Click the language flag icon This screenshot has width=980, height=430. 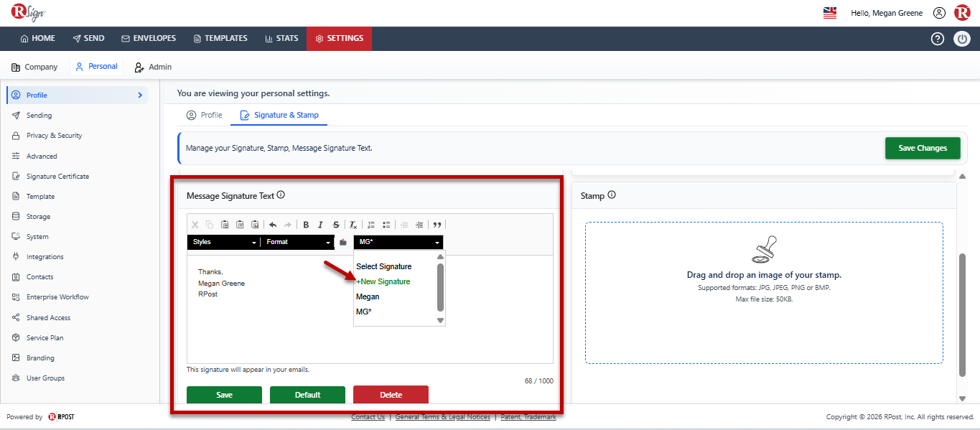(x=830, y=13)
